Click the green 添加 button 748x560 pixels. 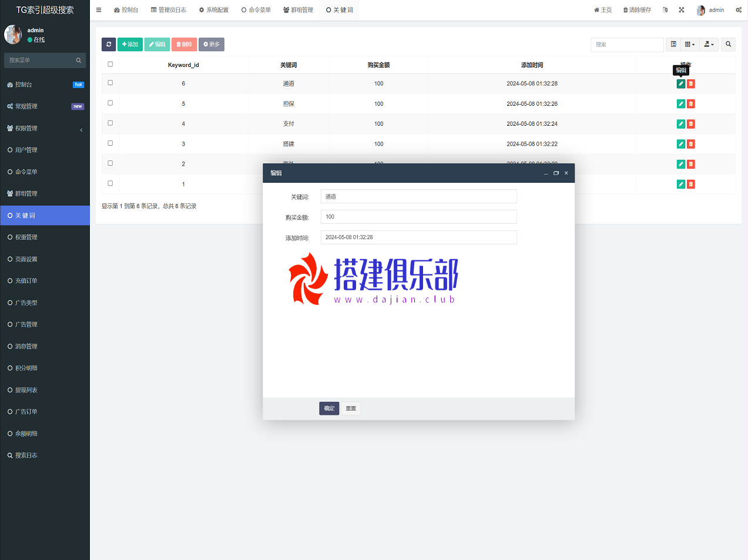pos(130,44)
